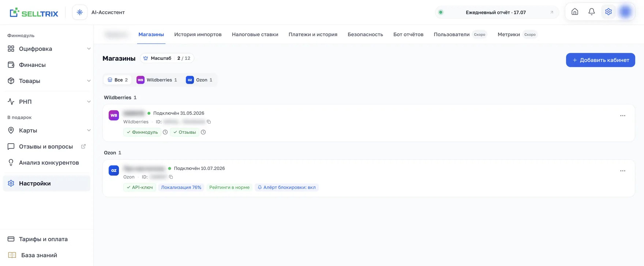
Task: Click the РНП pulse icon
Action: click(11, 102)
